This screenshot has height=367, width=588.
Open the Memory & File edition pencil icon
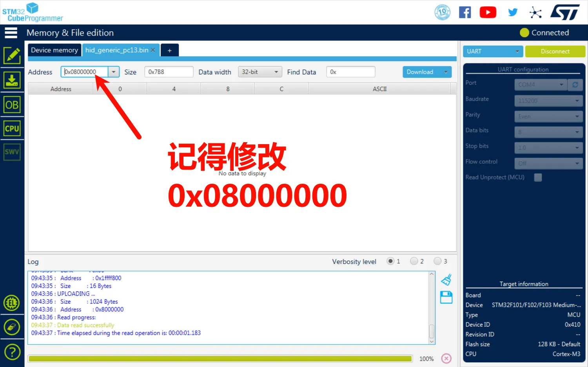tap(12, 56)
